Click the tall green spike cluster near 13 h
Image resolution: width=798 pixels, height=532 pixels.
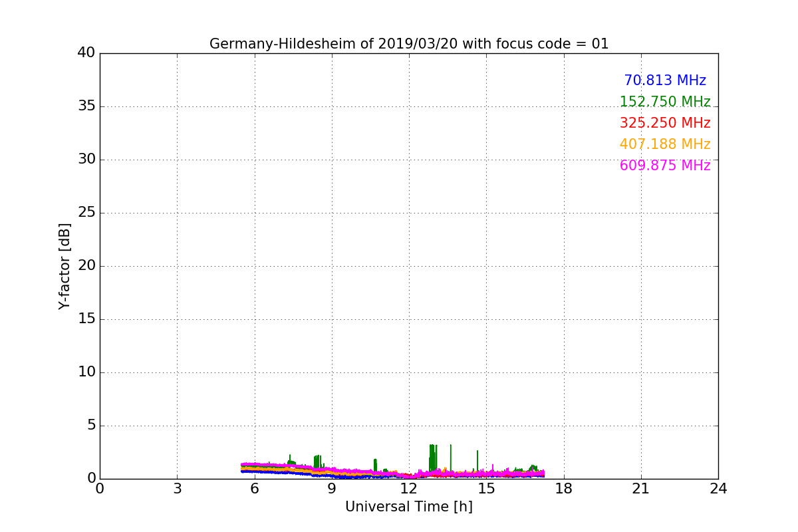pos(433,459)
